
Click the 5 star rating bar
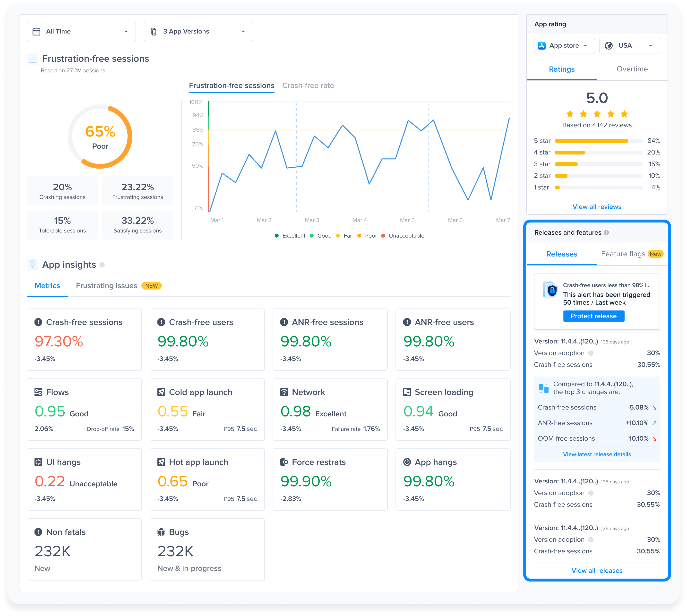click(599, 141)
